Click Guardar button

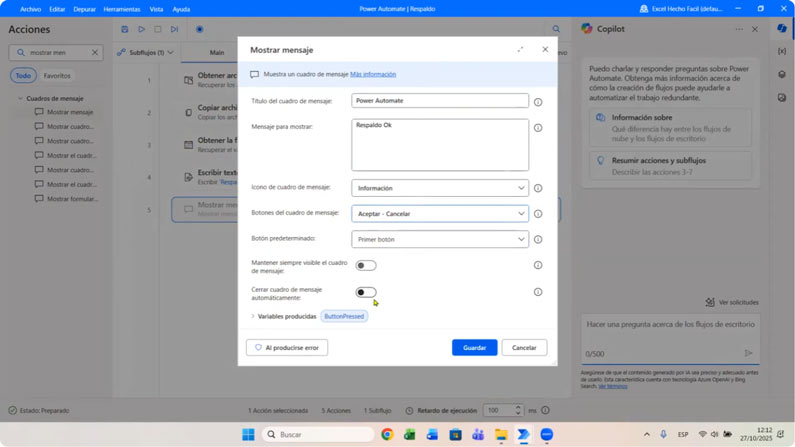point(475,348)
